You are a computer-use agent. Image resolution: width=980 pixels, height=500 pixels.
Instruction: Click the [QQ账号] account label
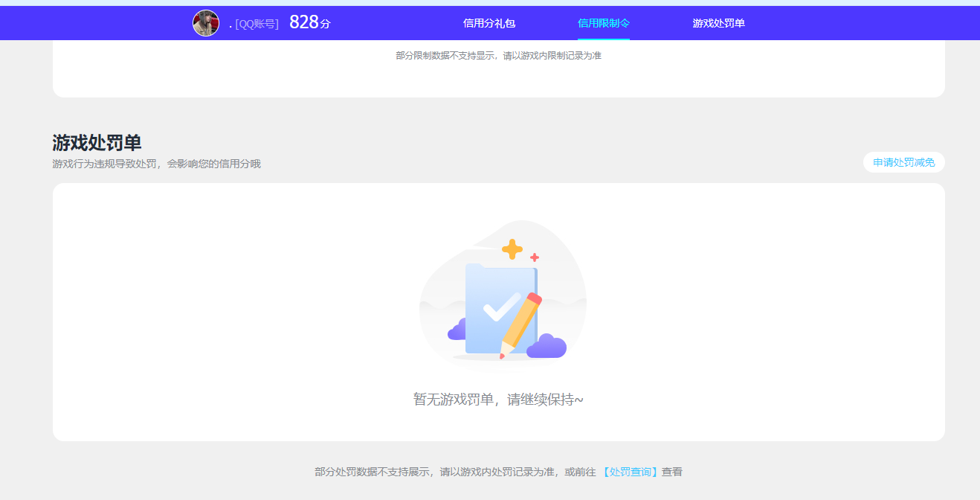click(257, 23)
